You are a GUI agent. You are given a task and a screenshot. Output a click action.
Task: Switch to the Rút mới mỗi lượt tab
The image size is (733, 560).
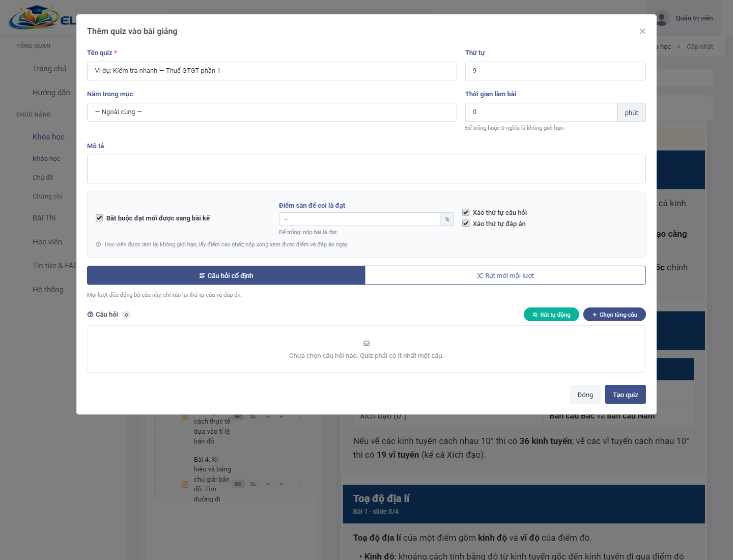pyautogui.click(x=505, y=275)
